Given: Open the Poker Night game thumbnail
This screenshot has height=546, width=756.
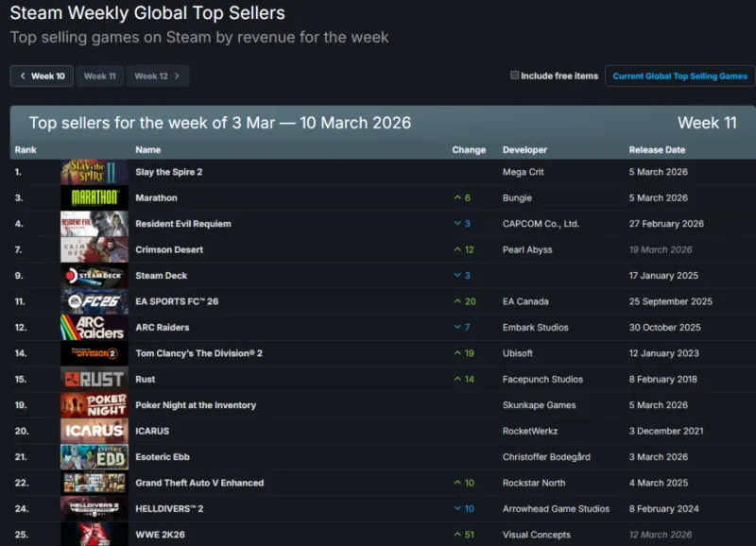Looking at the screenshot, I should pyautogui.click(x=94, y=405).
